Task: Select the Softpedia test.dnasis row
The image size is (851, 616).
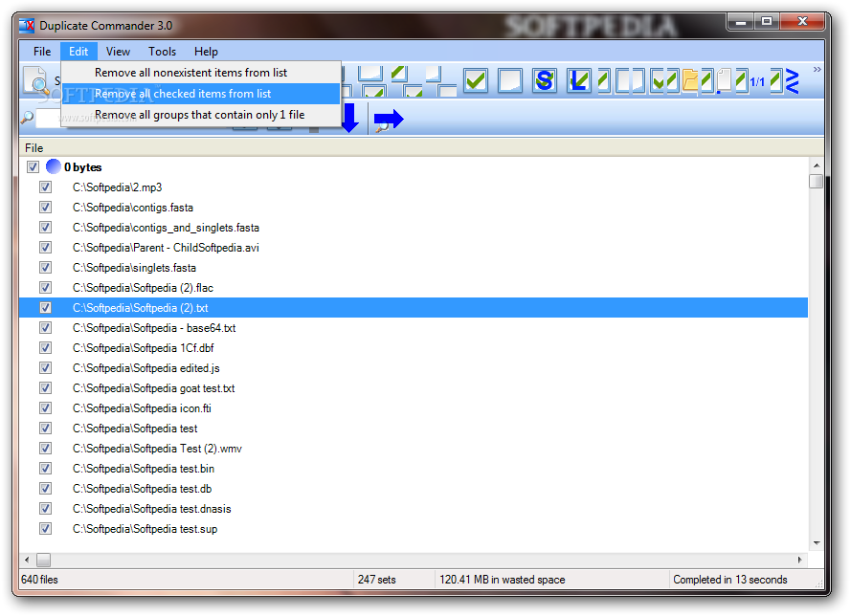Action: click(414, 508)
